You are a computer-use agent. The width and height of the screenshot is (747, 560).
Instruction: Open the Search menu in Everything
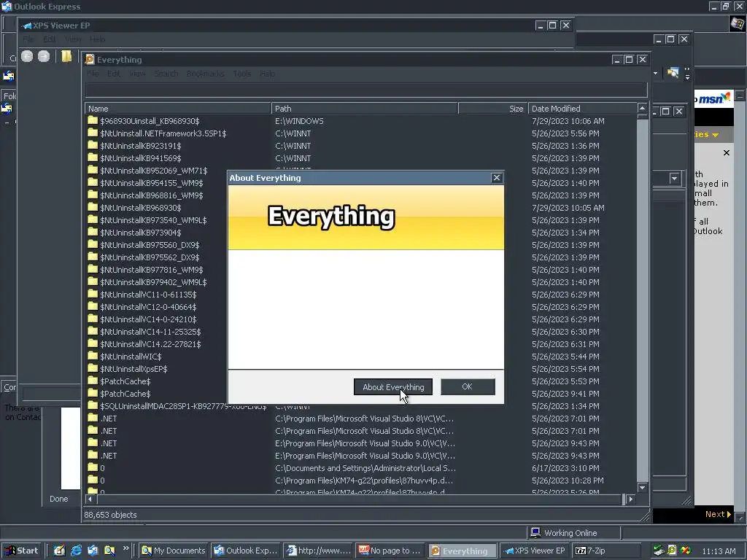166,74
